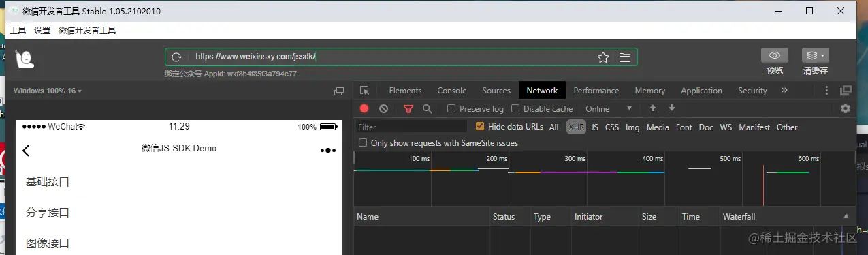Select the XHR filter type
Viewport: 868px width, 255px height.
pyautogui.click(x=577, y=127)
